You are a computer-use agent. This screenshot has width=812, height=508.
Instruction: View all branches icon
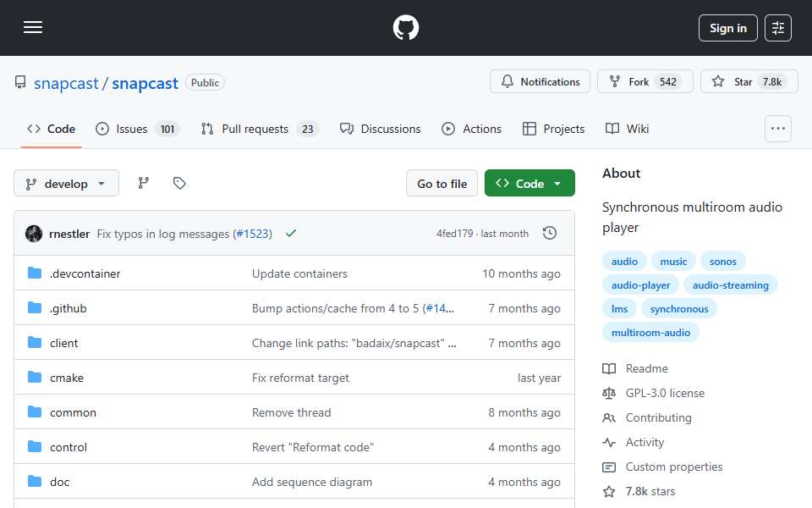click(x=144, y=183)
